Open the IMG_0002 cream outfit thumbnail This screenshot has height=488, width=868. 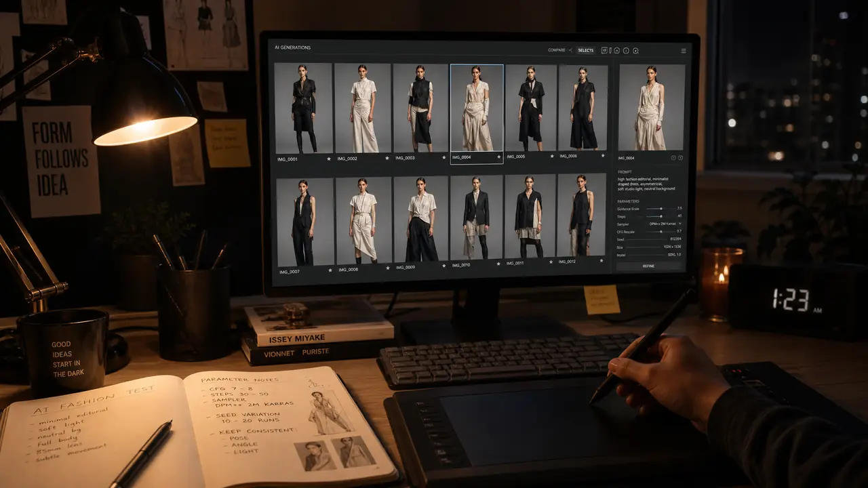click(x=363, y=108)
